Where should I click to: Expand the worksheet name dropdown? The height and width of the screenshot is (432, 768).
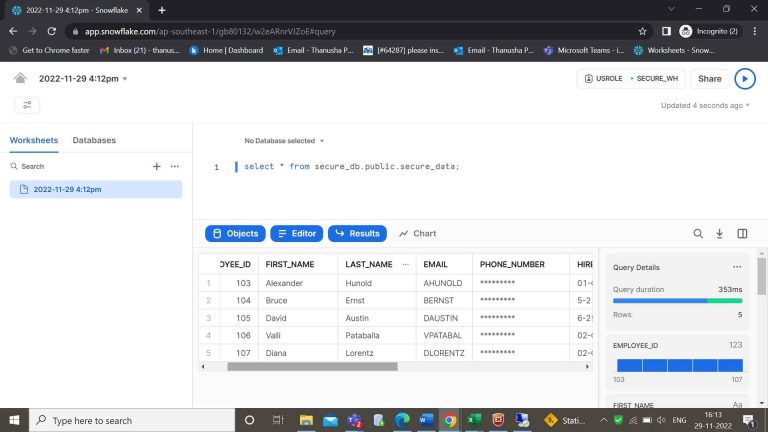pyautogui.click(x=125, y=78)
